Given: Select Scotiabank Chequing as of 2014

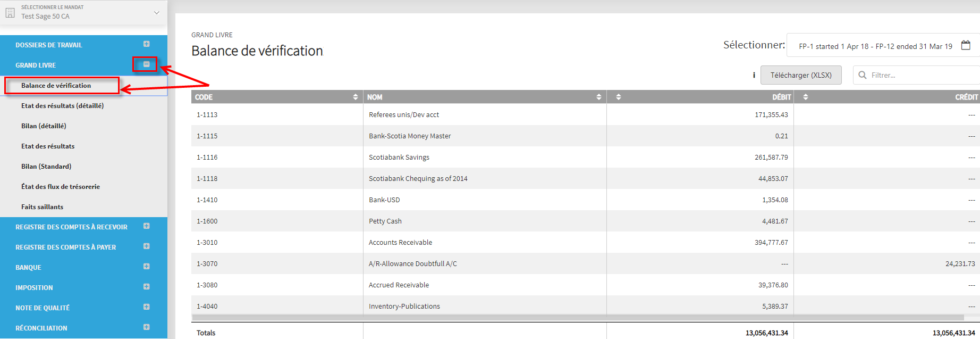Looking at the screenshot, I should tap(418, 178).
